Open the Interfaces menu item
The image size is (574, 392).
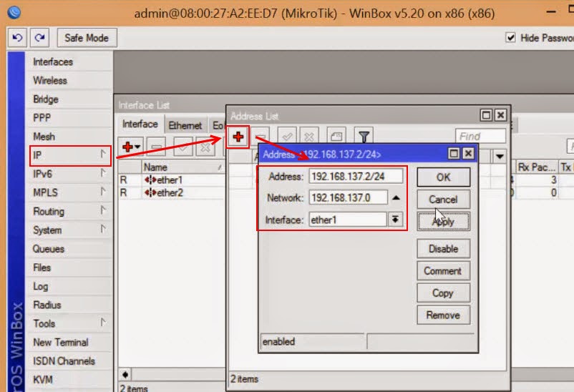(69, 62)
